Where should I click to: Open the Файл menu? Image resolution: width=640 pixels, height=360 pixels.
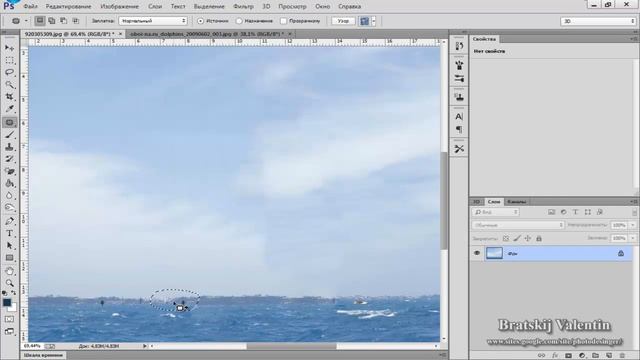coord(30,7)
